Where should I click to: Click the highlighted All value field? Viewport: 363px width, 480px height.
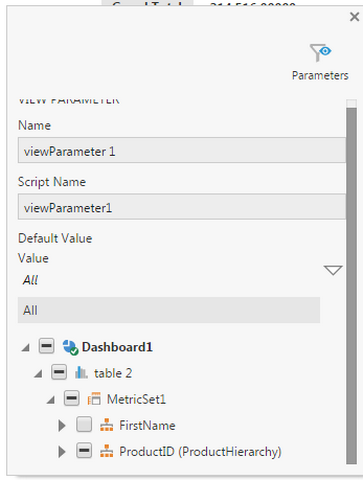[169, 310]
